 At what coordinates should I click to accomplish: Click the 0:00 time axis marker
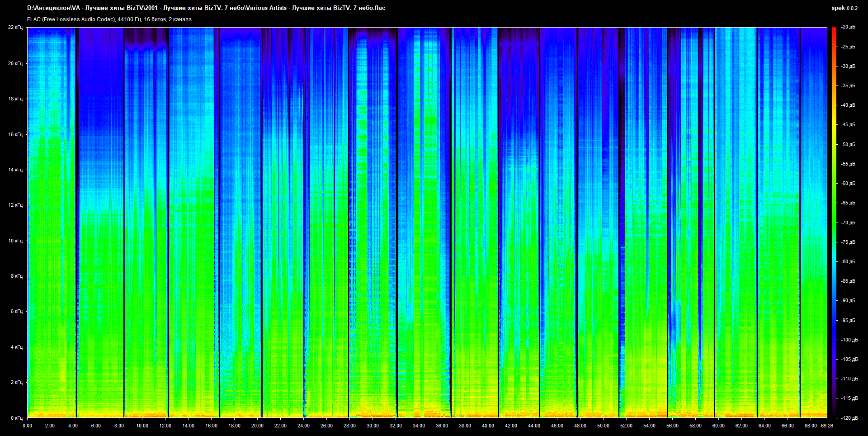(x=27, y=426)
